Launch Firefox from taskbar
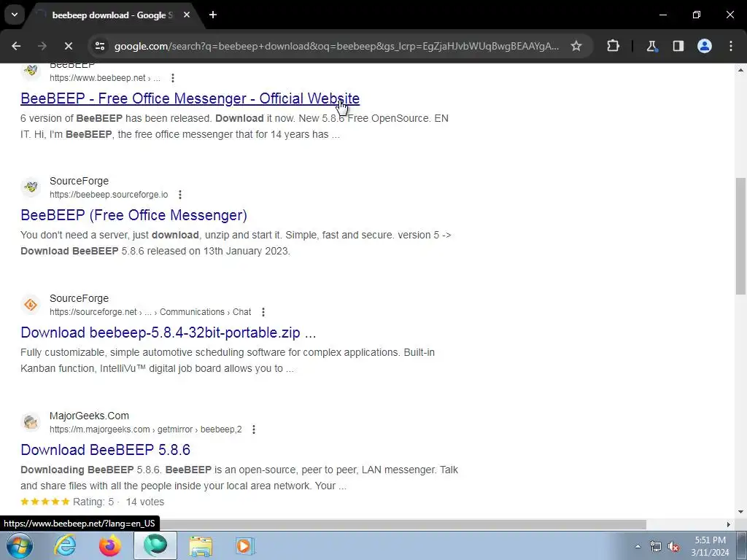Screen dimensions: 747x560 pyautogui.click(x=110, y=545)
